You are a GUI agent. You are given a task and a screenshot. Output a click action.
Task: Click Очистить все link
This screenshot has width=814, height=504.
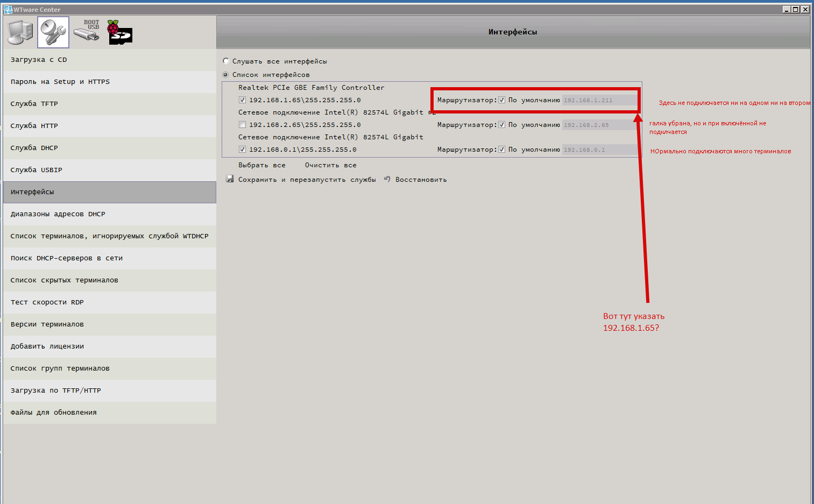(x=331, y=165)
